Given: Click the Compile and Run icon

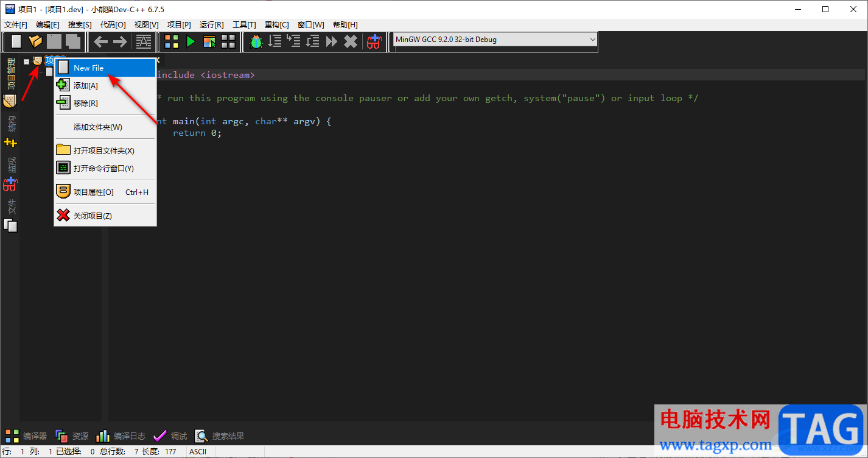Looking at the screenshot, I should (209, 41).
